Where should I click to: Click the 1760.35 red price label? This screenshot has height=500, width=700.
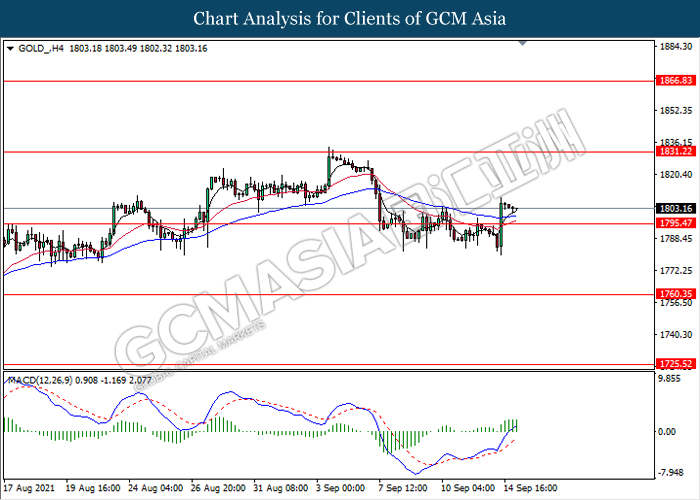point(676,294)
